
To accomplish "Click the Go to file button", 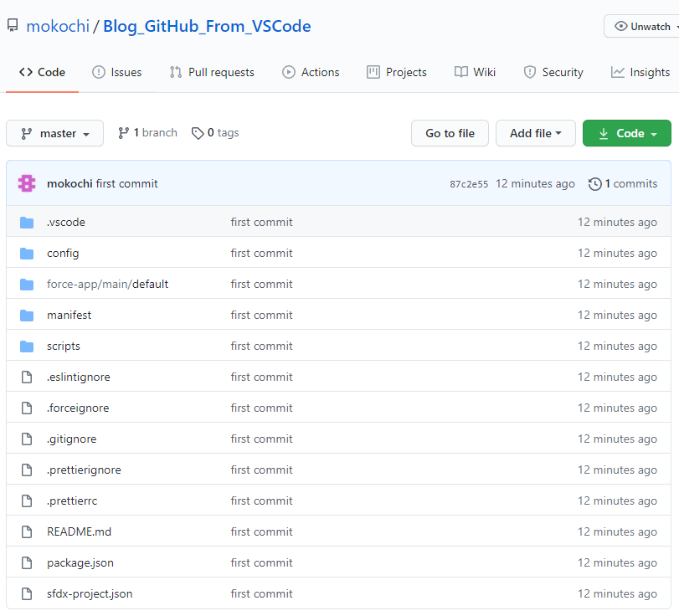I will [x=450, y=133].
